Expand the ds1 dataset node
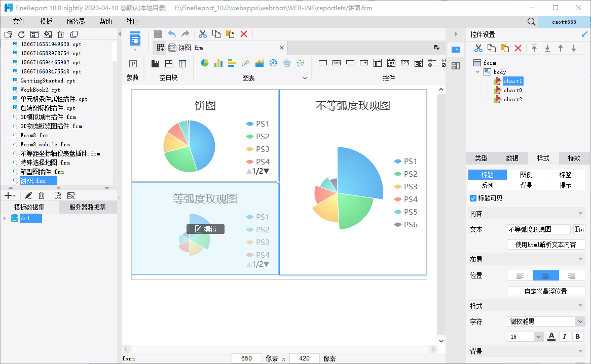The image size is (591, 364). coord(5,218)
